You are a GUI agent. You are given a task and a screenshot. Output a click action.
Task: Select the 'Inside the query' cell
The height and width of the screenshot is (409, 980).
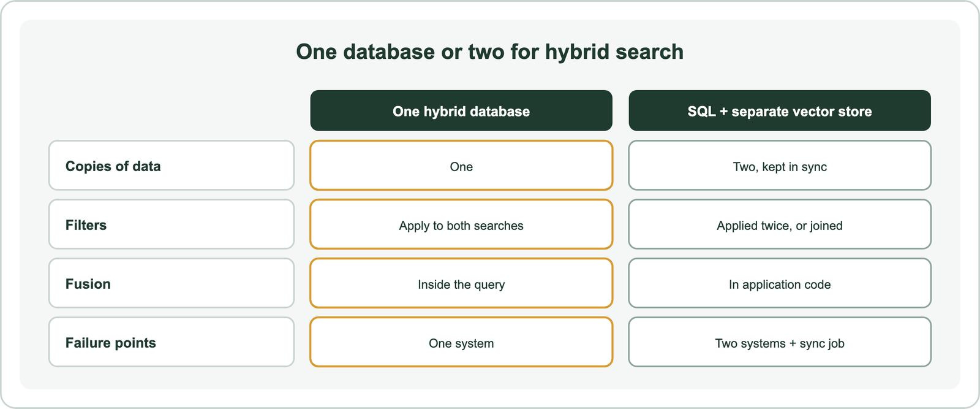pos(461,283)
